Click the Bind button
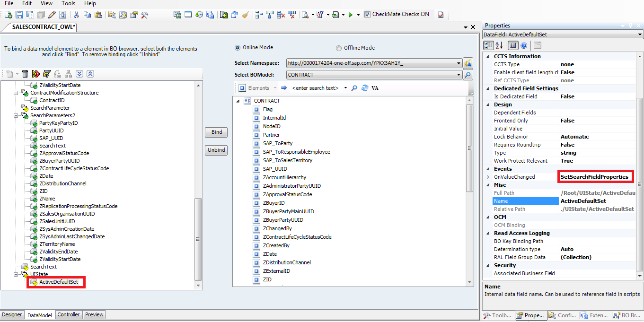This screenshot has width=644, height=322. (216, 132)
